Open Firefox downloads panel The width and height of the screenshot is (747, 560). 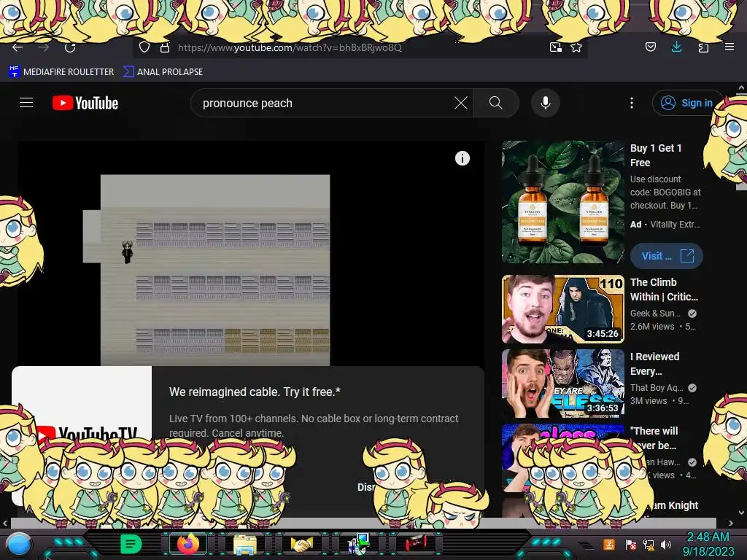[676, 47]
